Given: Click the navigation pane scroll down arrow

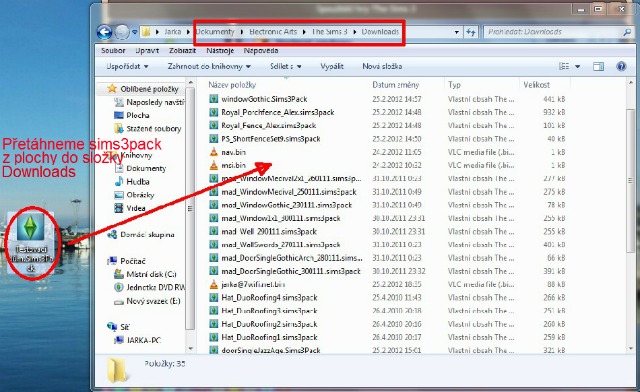Looking at the screenshot, I should (x=190, y=348).
